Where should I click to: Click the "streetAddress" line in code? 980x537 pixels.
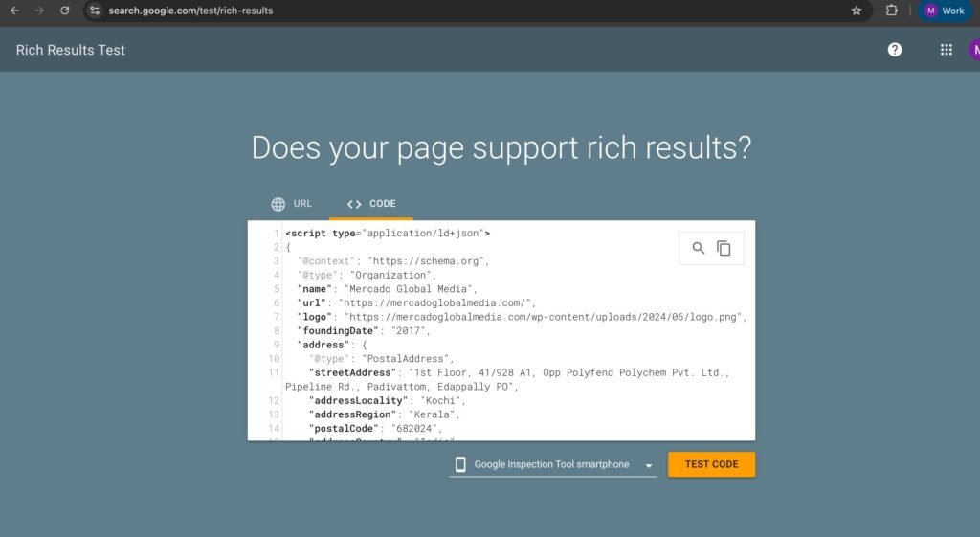point(507,379)
